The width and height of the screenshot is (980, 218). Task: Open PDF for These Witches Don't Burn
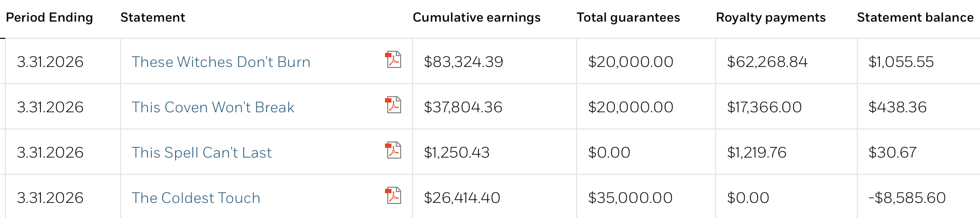click(393, 59)
